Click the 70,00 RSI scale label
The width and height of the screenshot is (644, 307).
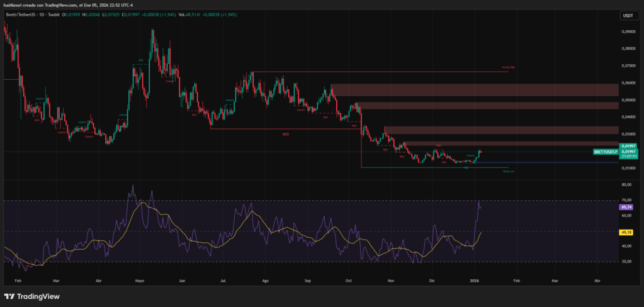click(626, 200)
